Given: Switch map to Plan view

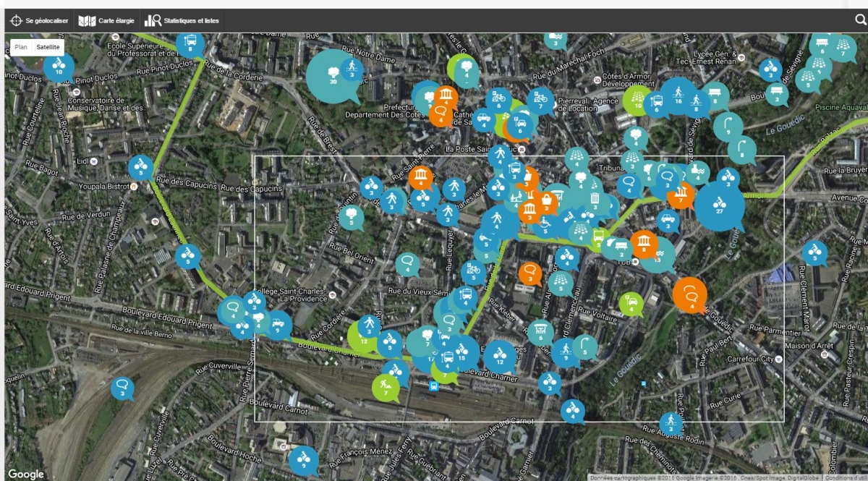Looking at the screenshot, I should pos(21,47).
